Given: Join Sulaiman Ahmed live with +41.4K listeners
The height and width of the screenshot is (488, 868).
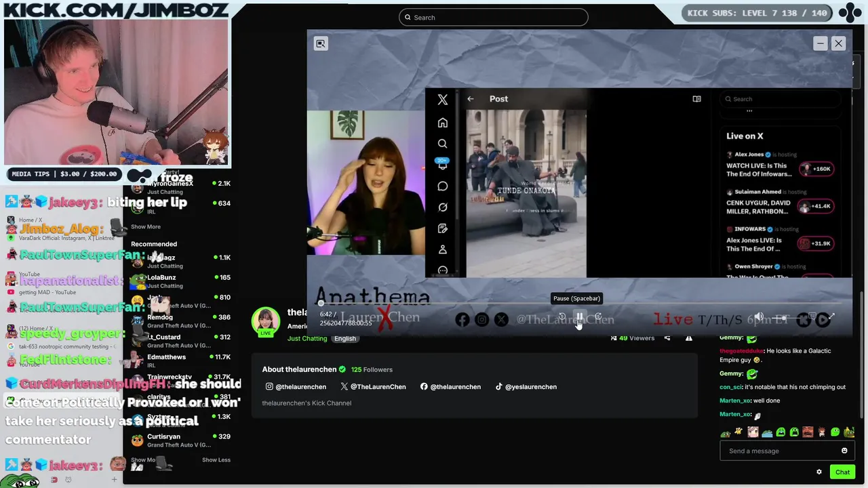Looking at the screenshot, I should click(814, 206).
